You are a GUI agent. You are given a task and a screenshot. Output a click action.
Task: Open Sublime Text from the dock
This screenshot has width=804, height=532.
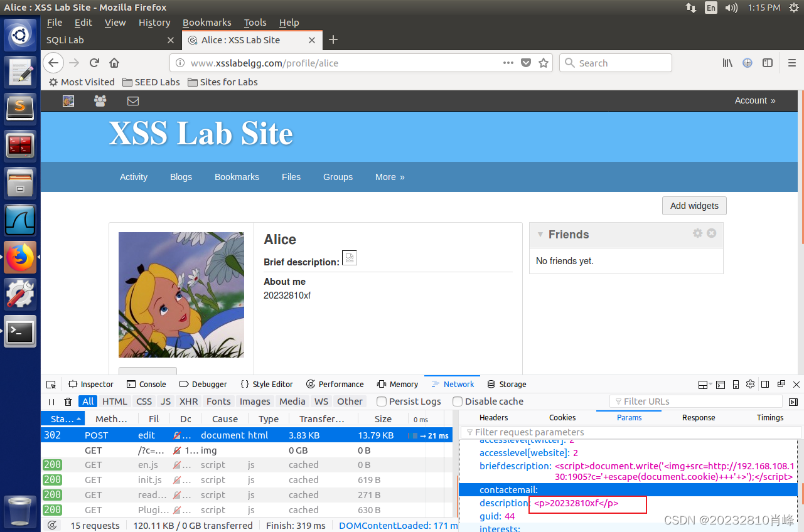coord(20,109)
